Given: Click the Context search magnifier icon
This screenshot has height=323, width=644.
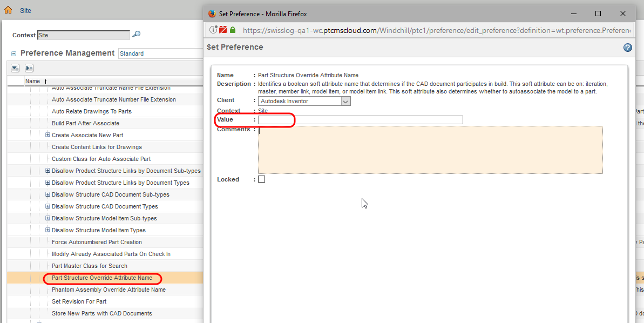Looking at the screenshot, I should [x=137, y=35].
